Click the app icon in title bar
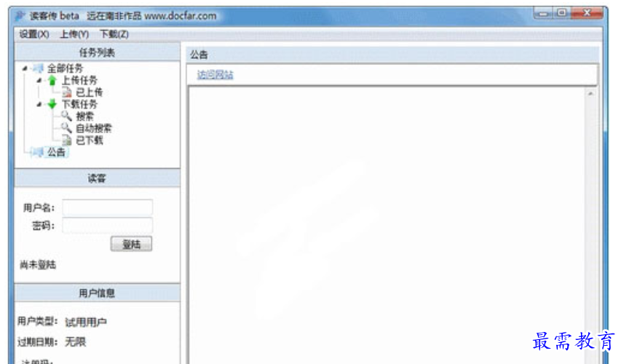Viewport: 621px width, 364px height. 20,16
